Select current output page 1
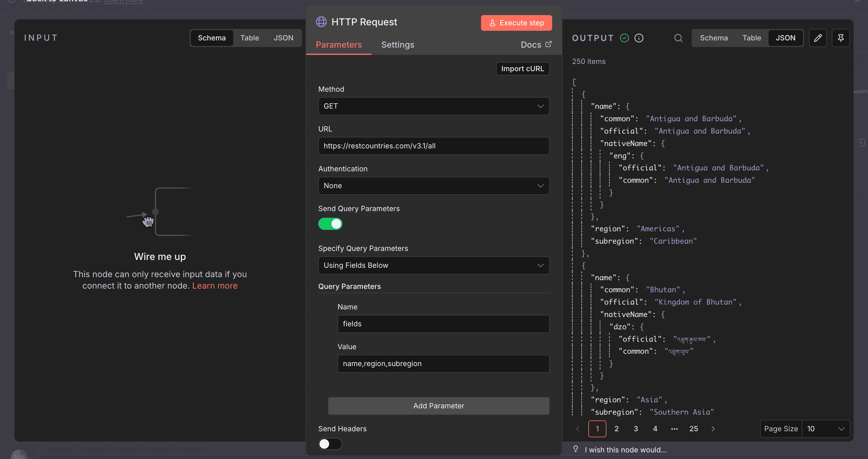 point(597,429)
